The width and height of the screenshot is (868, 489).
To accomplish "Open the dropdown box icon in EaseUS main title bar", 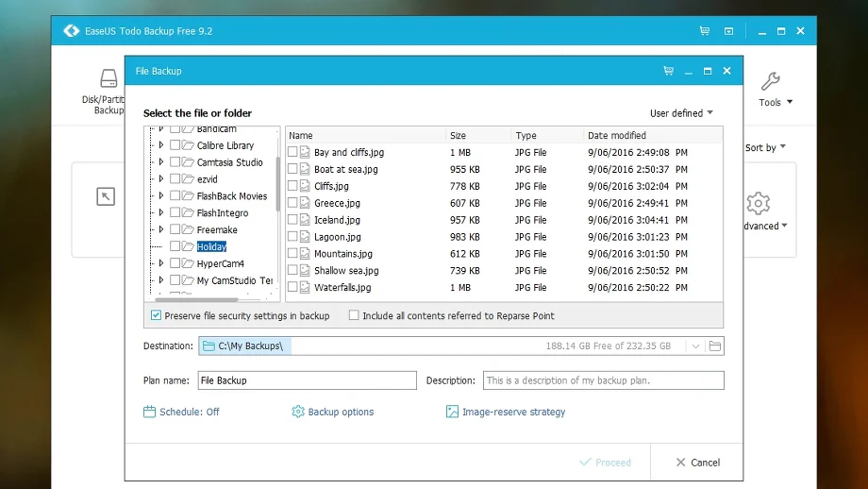I will point(728,31).
